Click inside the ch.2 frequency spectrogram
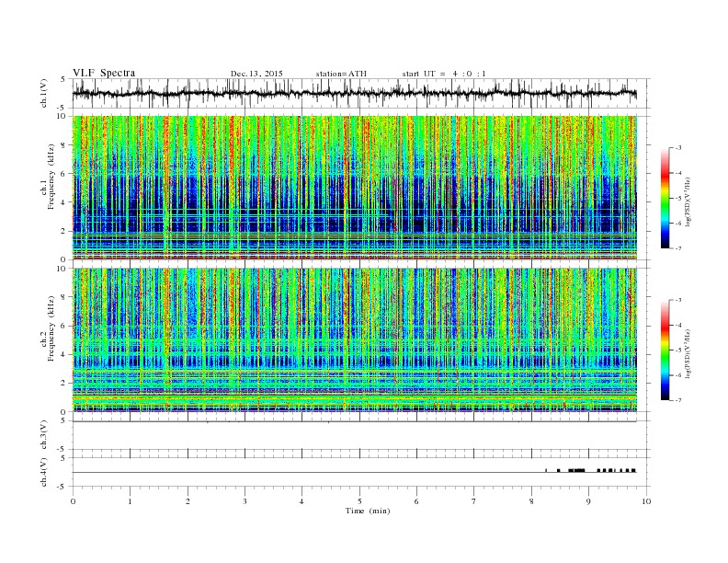Image resolution: width=728 pixels, height=563 pixels. (355, 340)
